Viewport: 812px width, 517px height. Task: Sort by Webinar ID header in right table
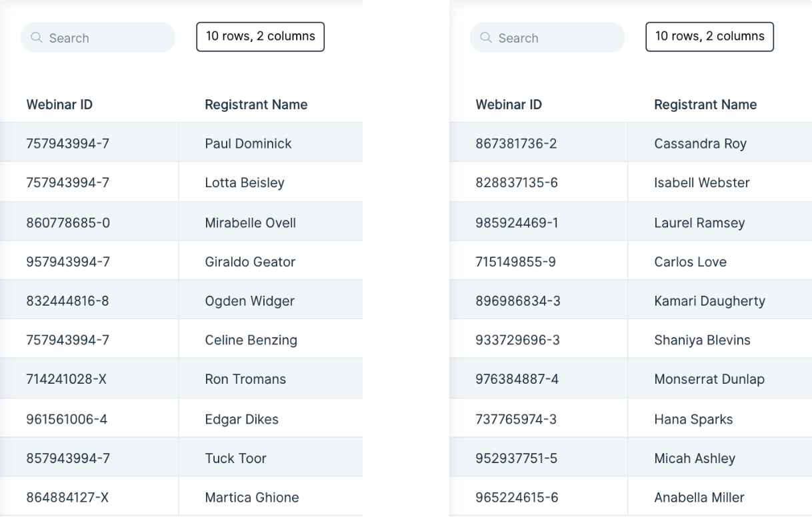coord(509,105)
